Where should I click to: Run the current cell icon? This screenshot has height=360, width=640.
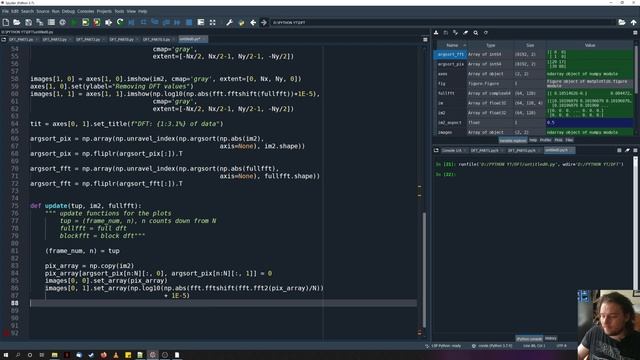(85, 22)
